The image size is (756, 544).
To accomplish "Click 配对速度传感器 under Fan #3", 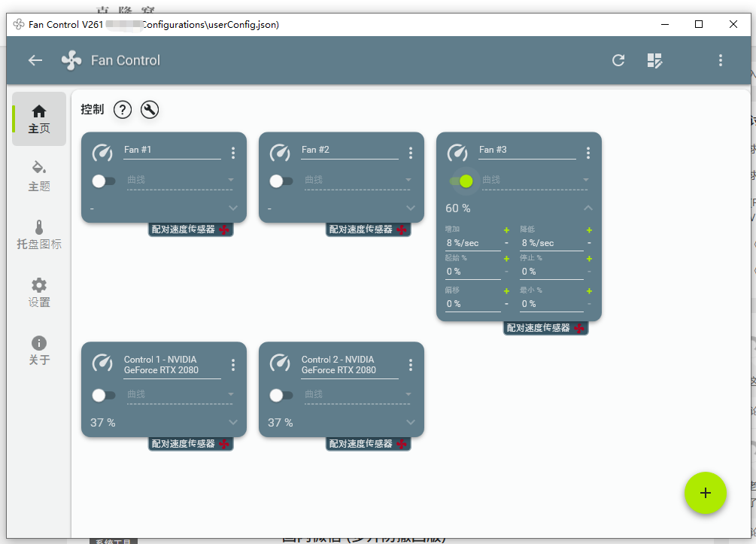I will click(545, 328).
